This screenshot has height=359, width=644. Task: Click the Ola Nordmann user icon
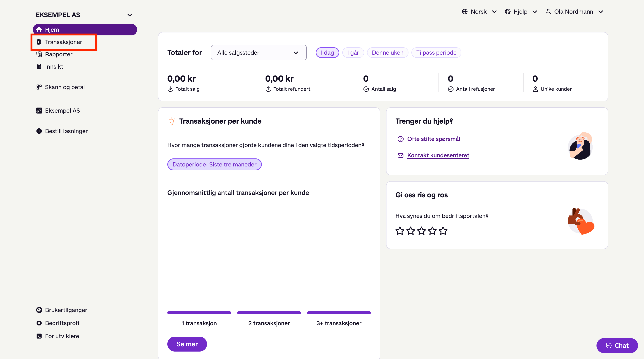[548, 12]
